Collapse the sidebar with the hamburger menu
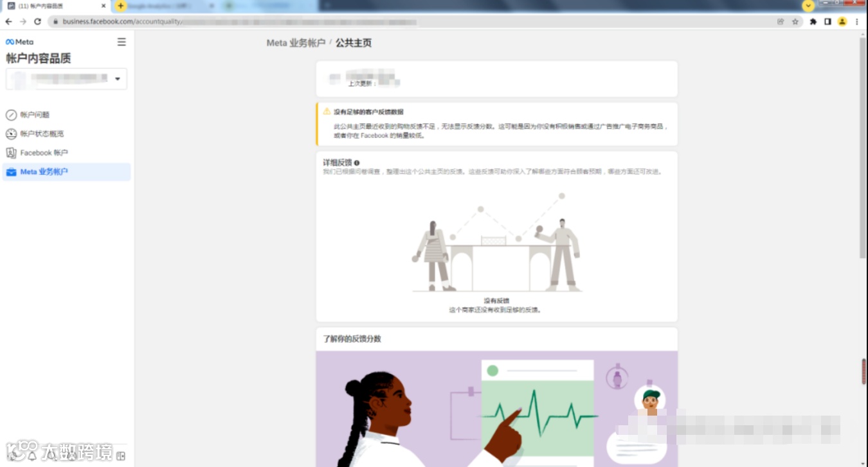Screen dimensions: 868x467 [122, 42]
